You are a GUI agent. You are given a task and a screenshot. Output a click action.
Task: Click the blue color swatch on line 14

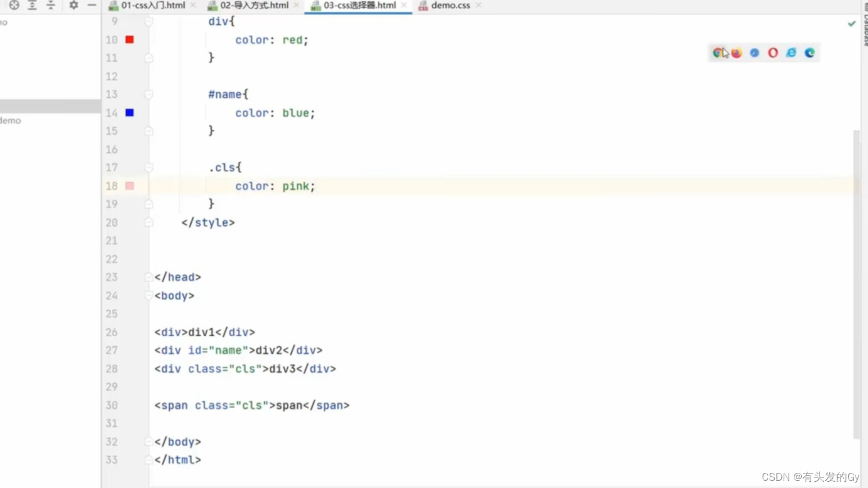(x=129, y=112)
